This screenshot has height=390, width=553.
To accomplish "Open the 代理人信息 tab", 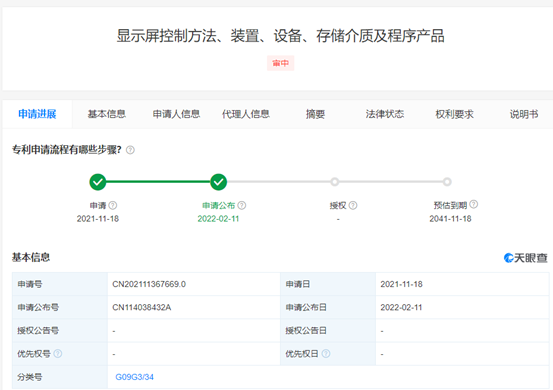I will [x=246, y=114].
